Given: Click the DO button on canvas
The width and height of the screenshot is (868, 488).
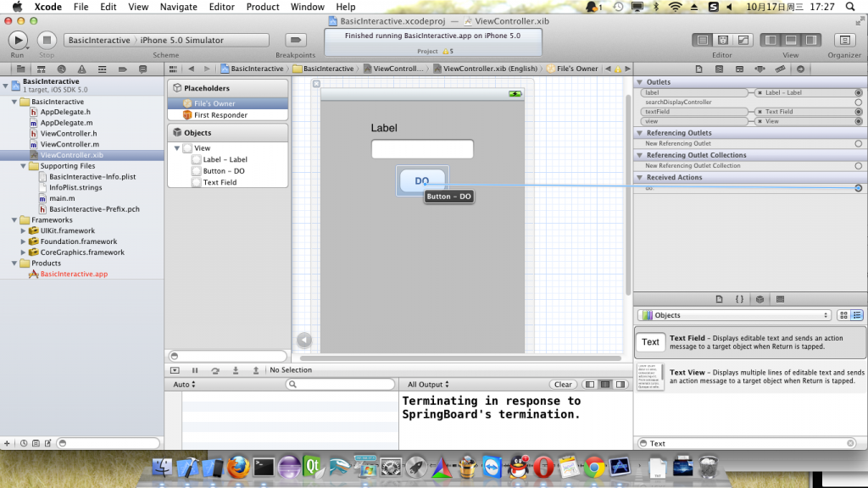Looking at the screenshot, I should [422, 181].
